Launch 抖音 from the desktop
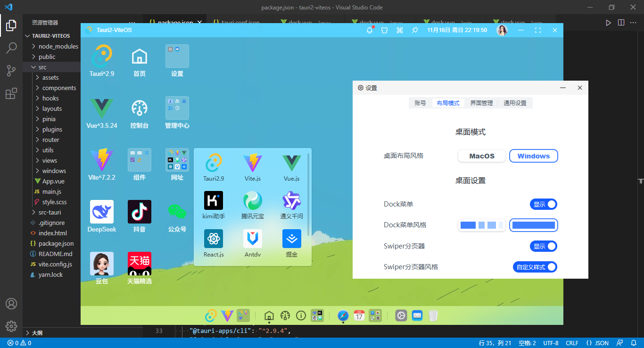Viewport: 644px width, 348px height. 139,211
